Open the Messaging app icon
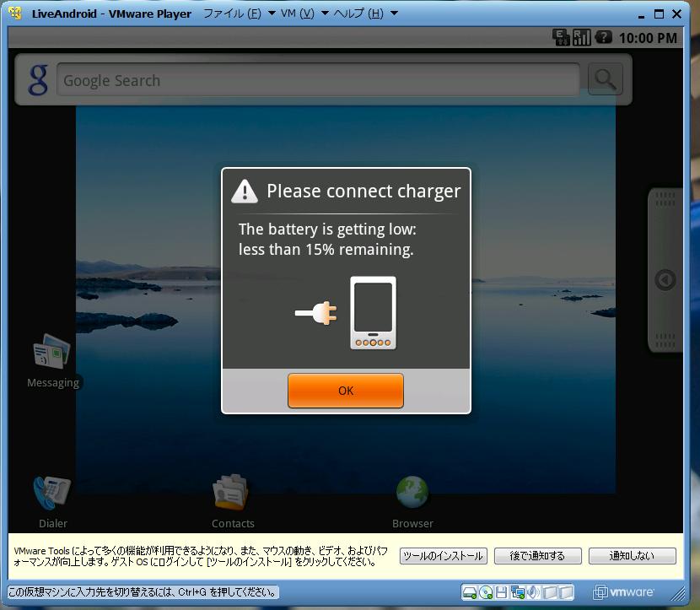 [x=52, y=352]
